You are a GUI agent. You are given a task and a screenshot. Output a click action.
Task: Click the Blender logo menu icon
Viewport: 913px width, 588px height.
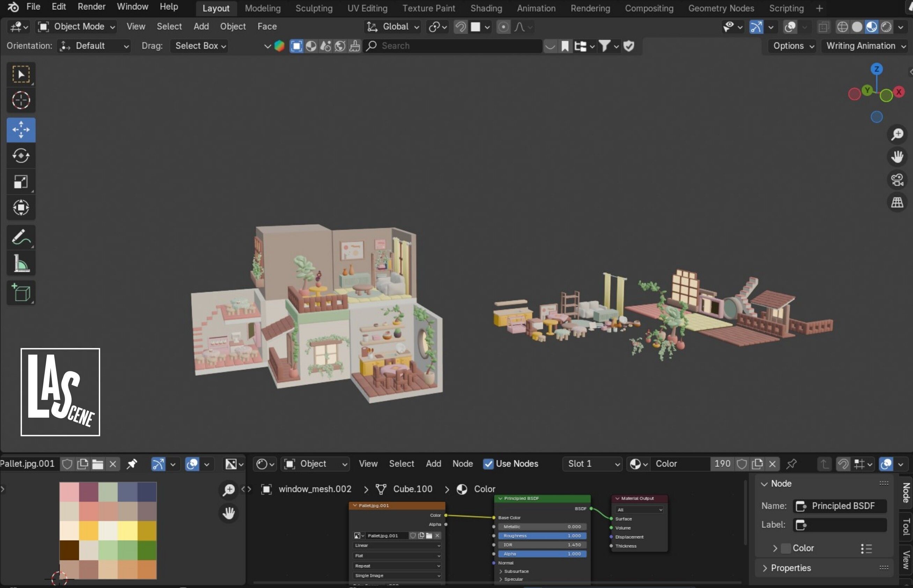click(13, 7)
